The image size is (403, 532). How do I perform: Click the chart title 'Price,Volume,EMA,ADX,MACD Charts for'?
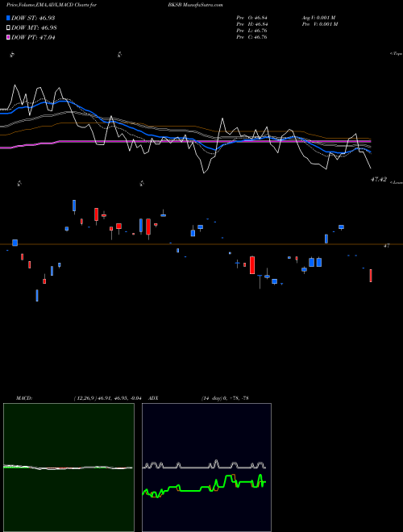point(52,5)
